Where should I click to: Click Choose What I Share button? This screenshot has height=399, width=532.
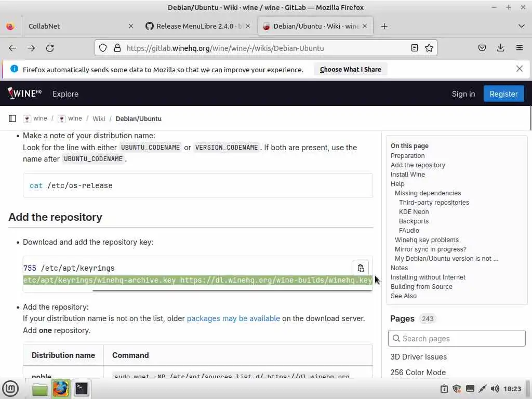click(351, 70)
